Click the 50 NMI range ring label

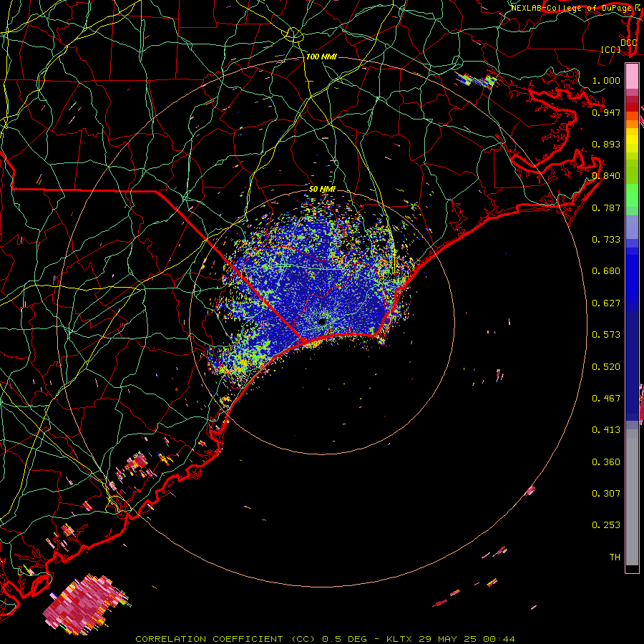(322, 190)
